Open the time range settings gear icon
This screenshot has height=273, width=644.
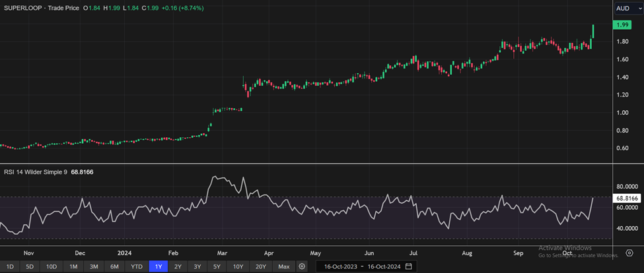click(302, 266)
